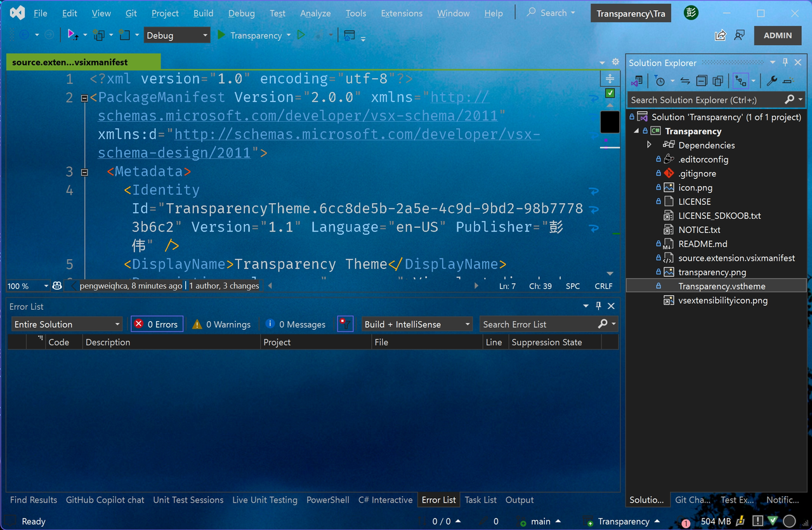Open the main branch selector in status bar
812x530 pixels.
tap(540, 521)
